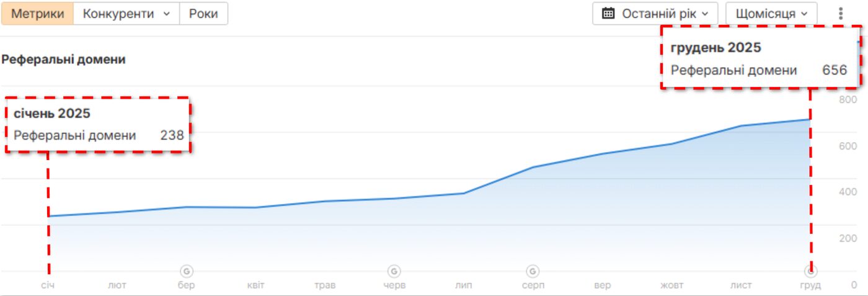Click the three-dot more options icon
Image resolution: width=868 pixels, height=296 pixels.
point(841,14)
